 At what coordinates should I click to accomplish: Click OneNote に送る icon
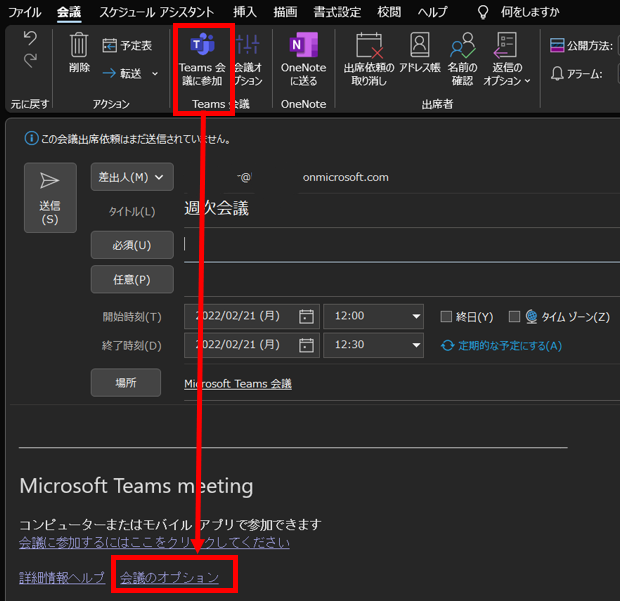tap(303, 44)
